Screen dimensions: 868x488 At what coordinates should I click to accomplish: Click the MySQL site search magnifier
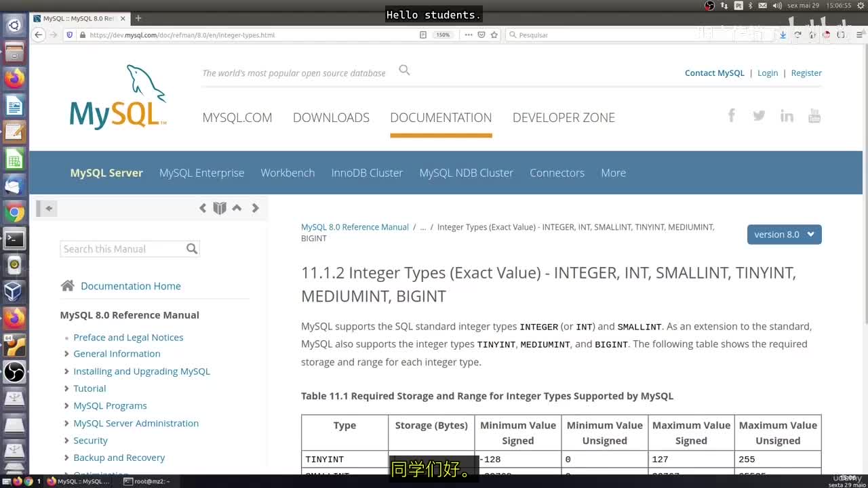[404, 70]
